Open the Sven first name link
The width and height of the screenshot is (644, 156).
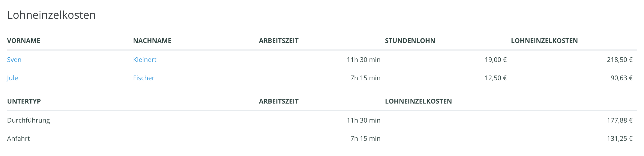[14, 60]
